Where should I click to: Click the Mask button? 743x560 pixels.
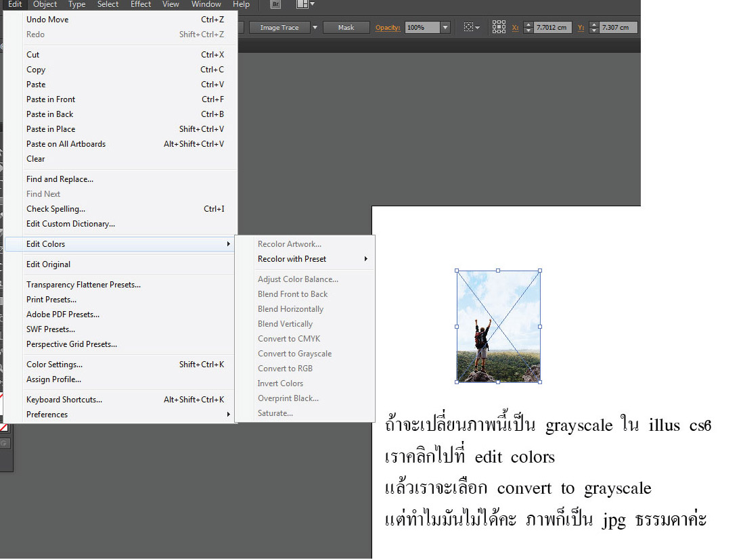tap(346, 28)
